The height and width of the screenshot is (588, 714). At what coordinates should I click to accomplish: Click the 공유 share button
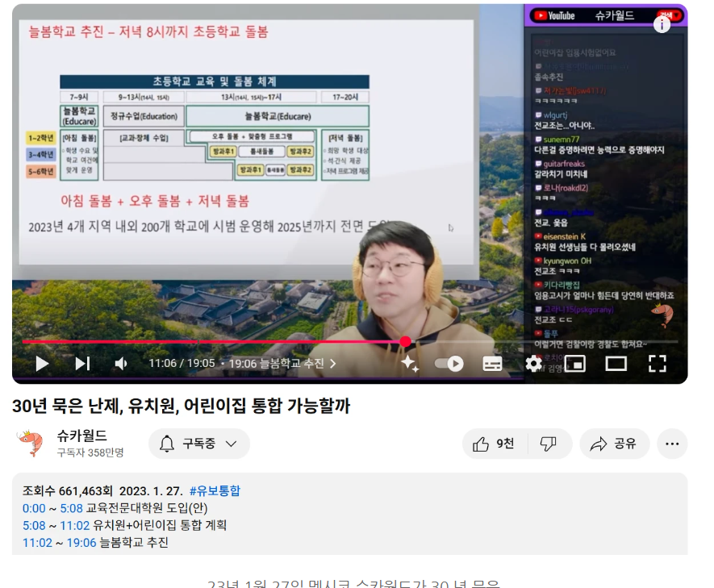pyautogui.click(x=614, y=444)
